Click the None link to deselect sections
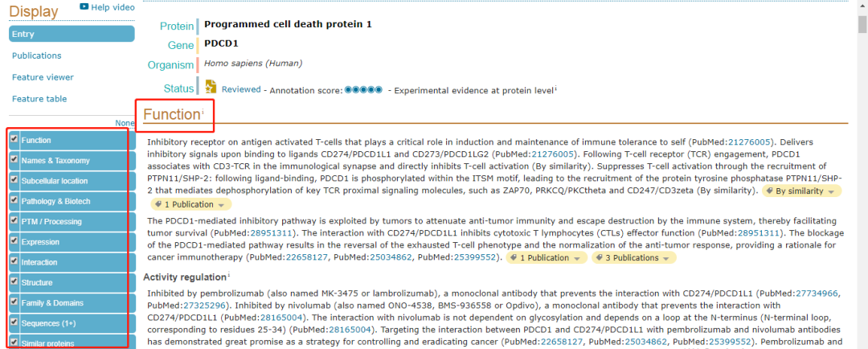Screen dimensions: 868x349 [x=124, y=123]
